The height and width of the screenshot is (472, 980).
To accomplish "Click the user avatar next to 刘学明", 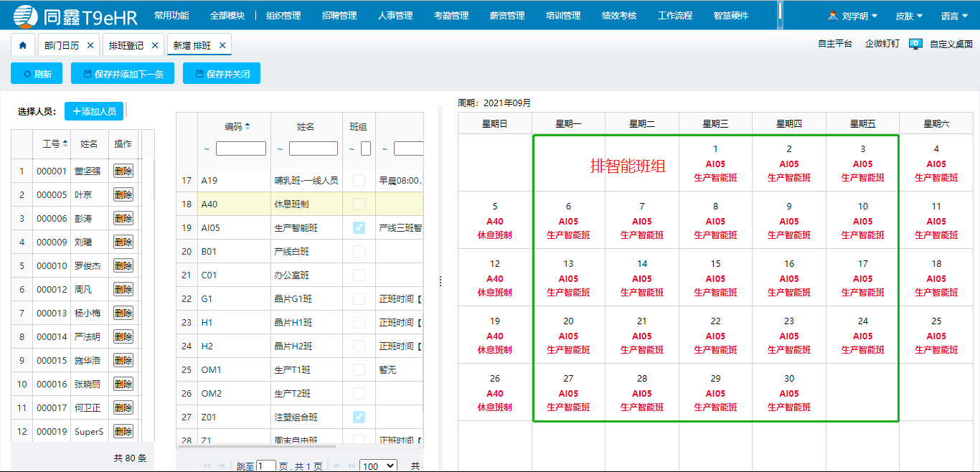I will click(x=831, y=15).
